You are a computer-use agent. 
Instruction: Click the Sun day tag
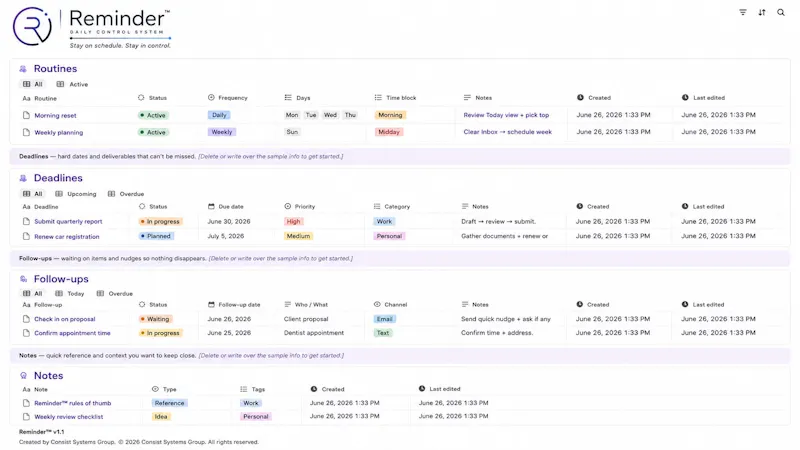(292, 132)
